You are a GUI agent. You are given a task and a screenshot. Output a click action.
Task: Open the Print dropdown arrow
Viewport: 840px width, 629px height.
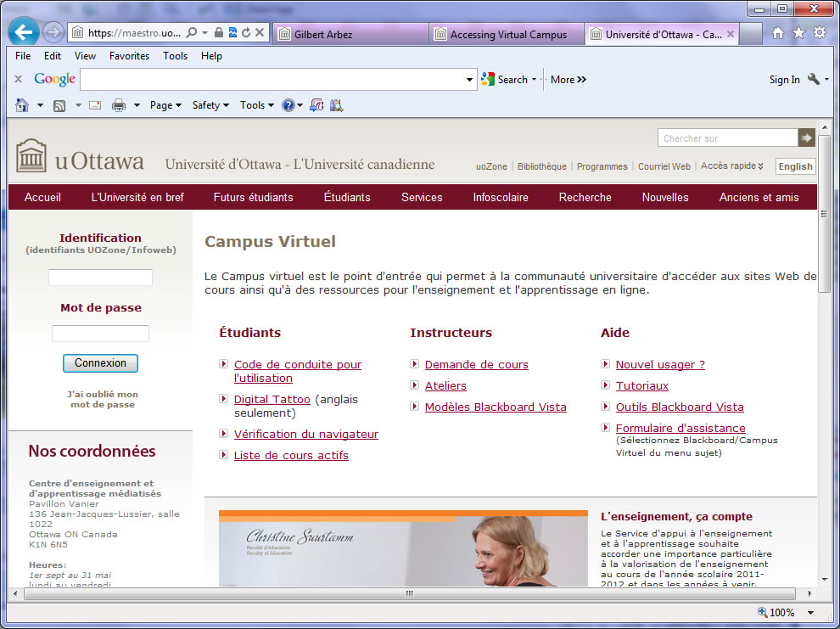tap(137, 105)
